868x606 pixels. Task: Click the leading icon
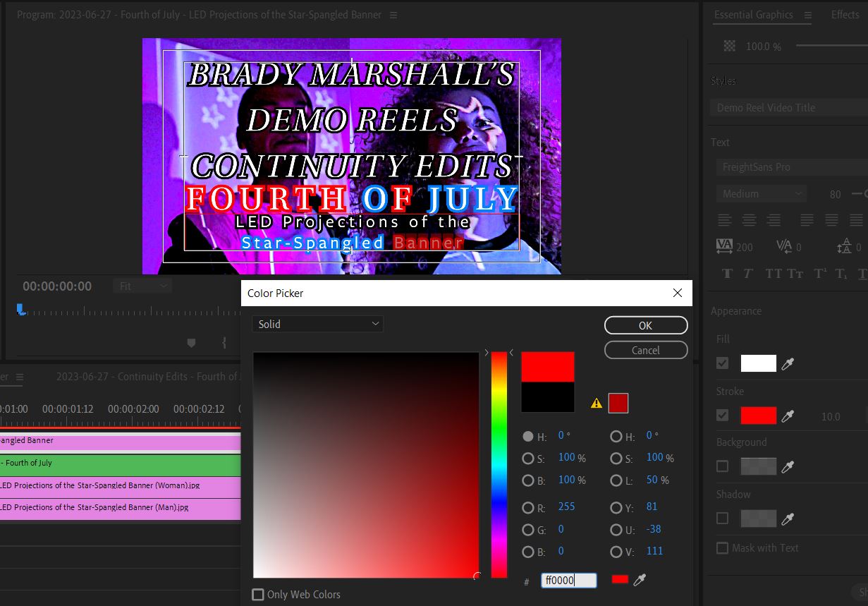click(x=844, y=246)
